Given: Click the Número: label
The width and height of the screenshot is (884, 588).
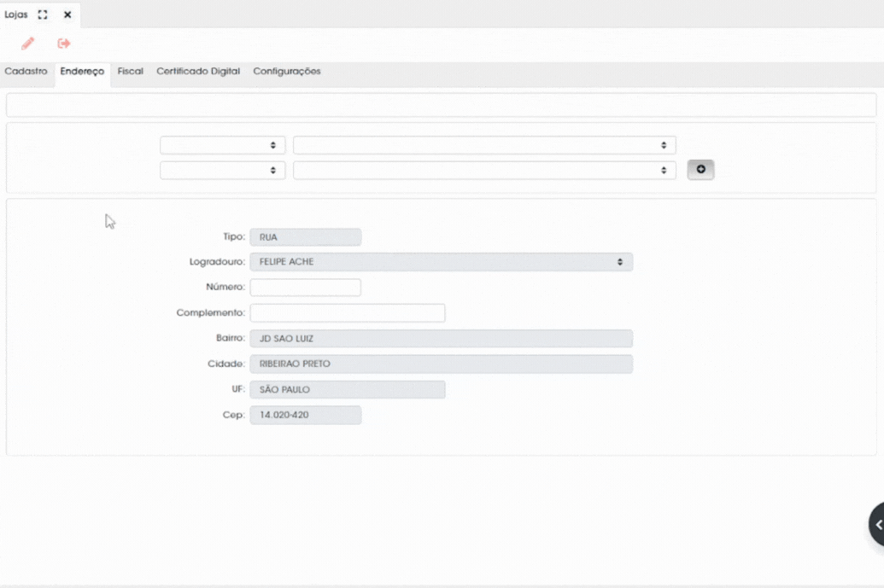Looking at the screenshot, I should (x=225, y=287).
